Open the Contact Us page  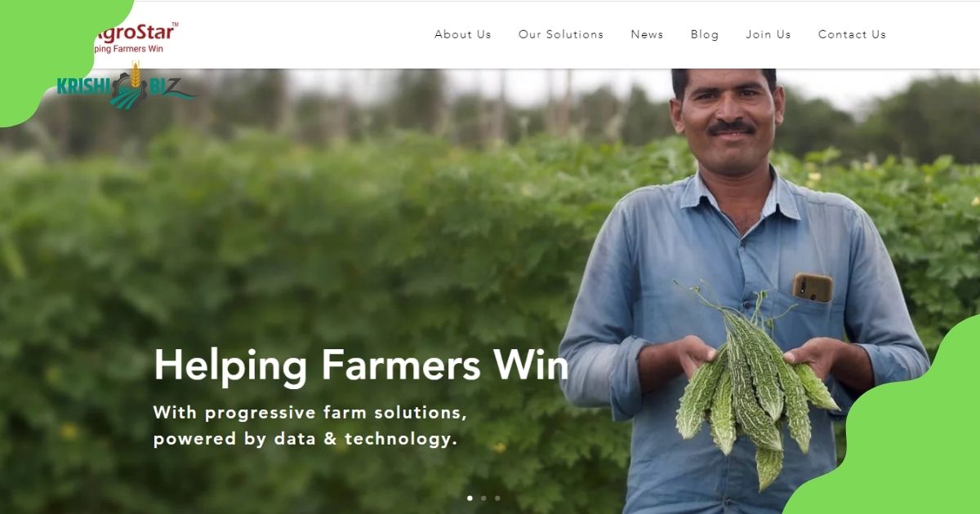pos(852,34)
